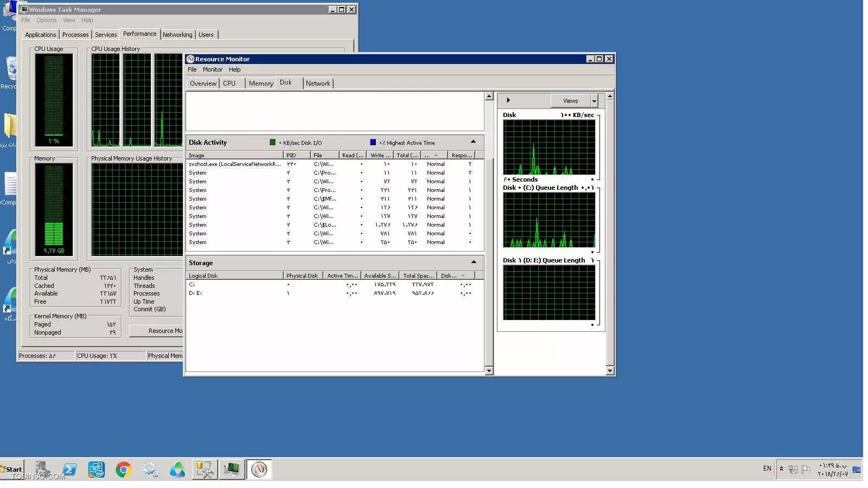868x488 pixels.
Task: Open the Storage Disk... column dropdown
Action: (463, 276)
